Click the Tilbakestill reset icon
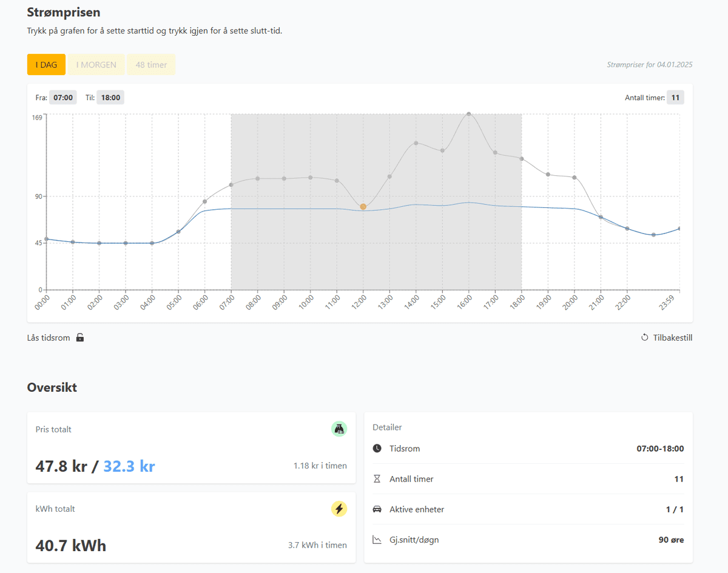The width and height of the screenshot is (728, 573). coord(644,338)
